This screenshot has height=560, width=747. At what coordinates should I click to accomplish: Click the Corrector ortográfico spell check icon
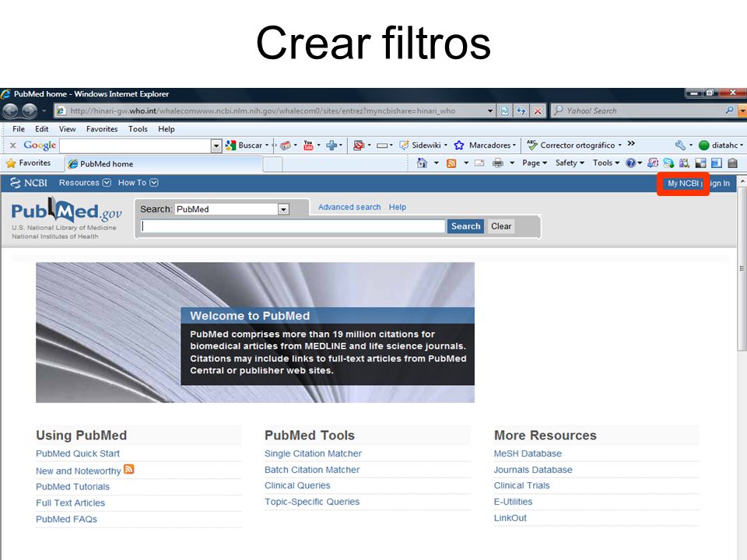click(x=531, y=145)
